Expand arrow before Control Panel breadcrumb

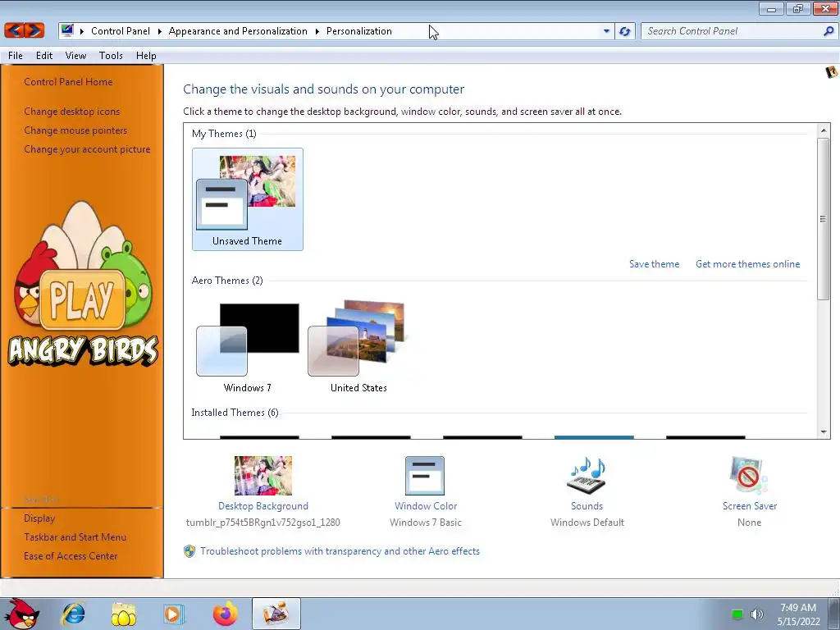click(82, 31)
